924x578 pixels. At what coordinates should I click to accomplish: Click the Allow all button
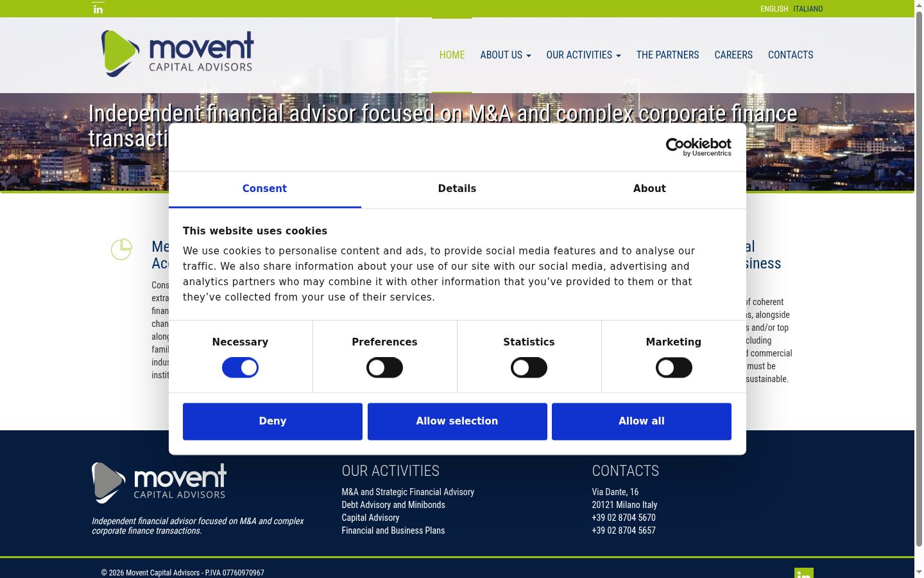[x=642, y=421]
